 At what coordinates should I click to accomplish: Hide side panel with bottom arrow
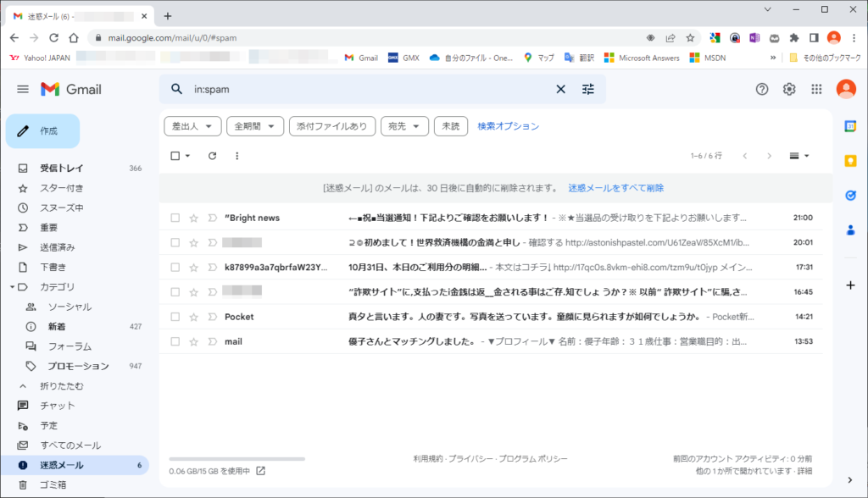pos(850,480)
